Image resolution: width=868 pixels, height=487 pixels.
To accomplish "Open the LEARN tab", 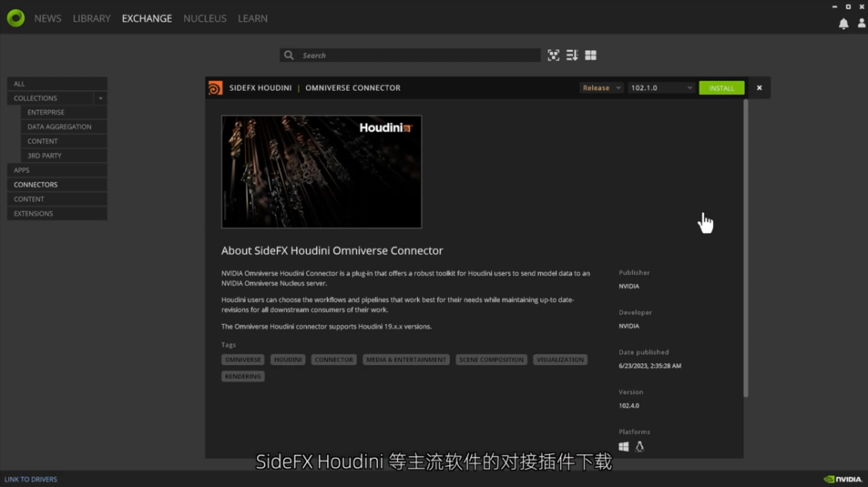I will 252,18.
